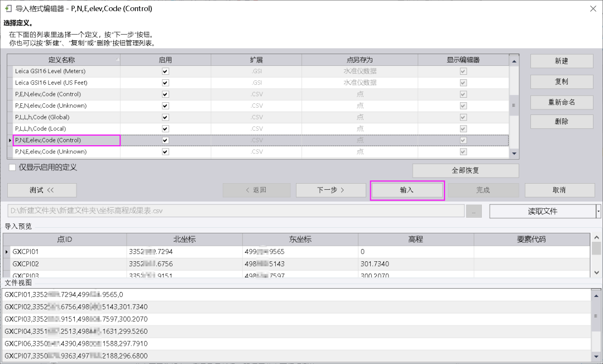Image resolution: width=603 pixels, height=364 pixels.
Task: Click the CSV file path input field
Action: coord(234,210)
